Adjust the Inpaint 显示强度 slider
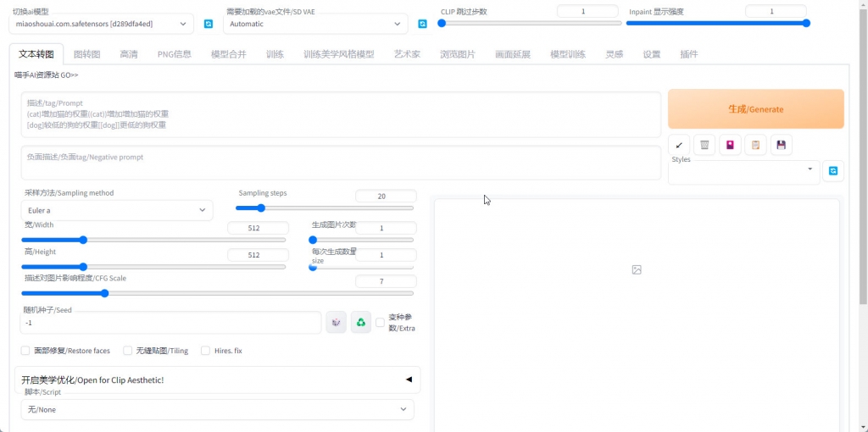Screen dimensions: 868x432 [x=718, y=23]
